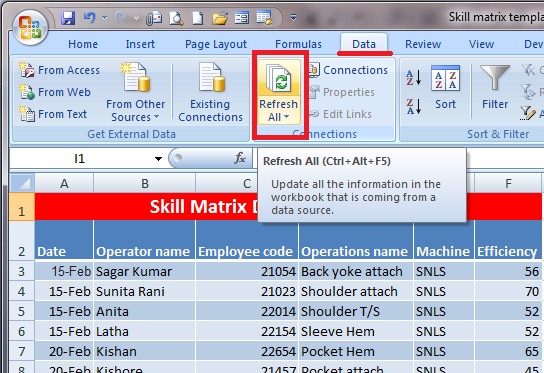Select cell with employee code 22014
This screenshot has height=373, width=544.
pyautogui.click(x=247, y=312)
